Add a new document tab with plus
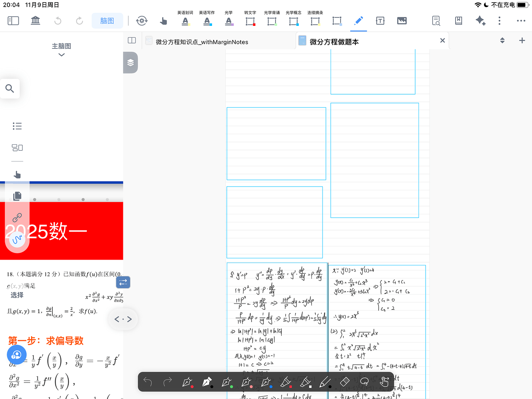The width and height of the screenshot is (532, 399). tap(522, 41)
